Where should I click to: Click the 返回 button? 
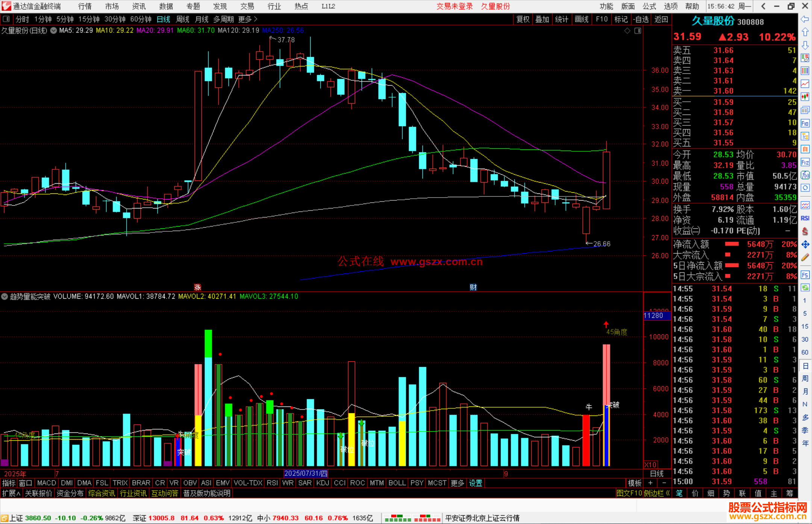661,19
